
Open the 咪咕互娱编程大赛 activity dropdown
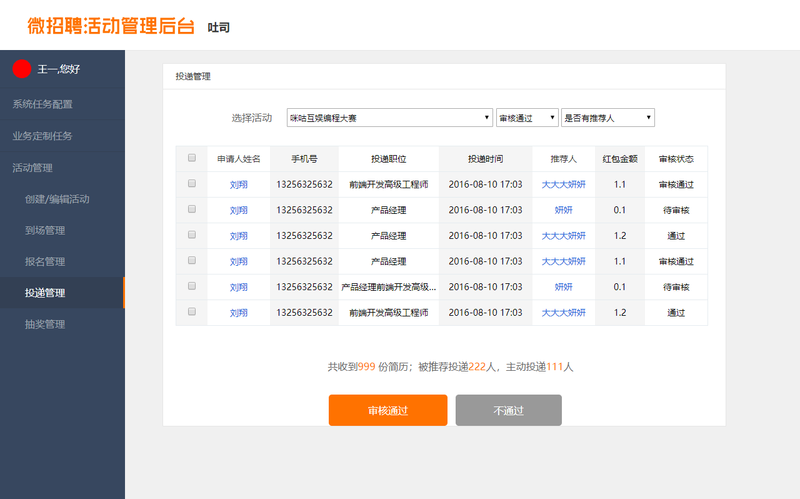pos(390,118)
